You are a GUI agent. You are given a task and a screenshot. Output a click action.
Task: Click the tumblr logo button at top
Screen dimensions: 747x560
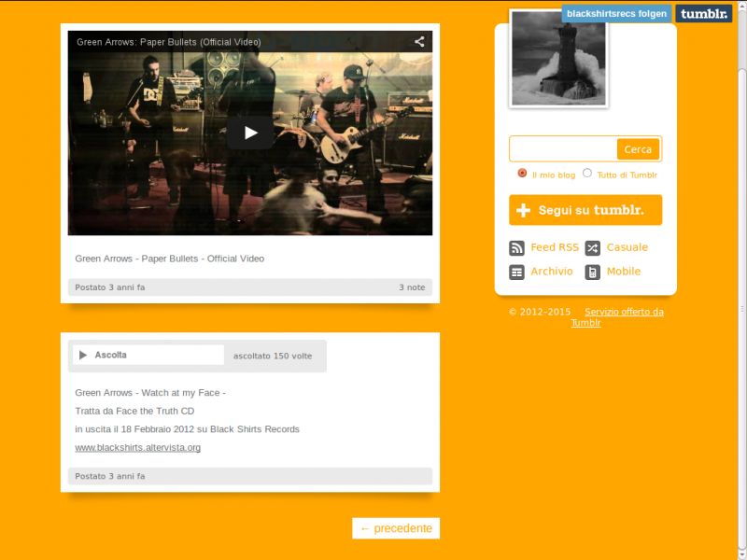point(704,14)
